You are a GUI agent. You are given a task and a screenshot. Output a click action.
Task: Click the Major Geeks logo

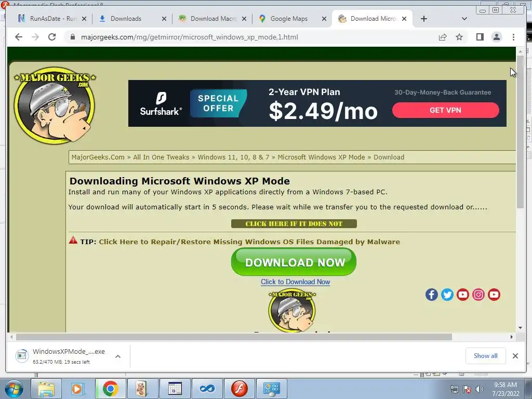(x=55, y=105)
